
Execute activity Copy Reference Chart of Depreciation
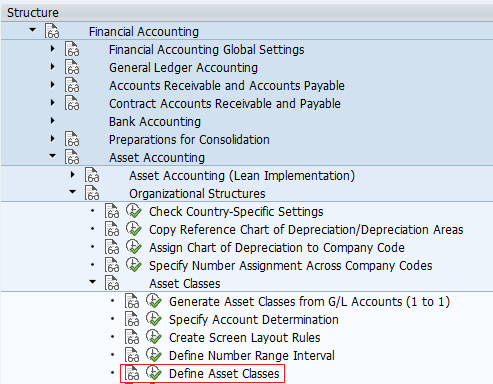[x=134, y=229]
